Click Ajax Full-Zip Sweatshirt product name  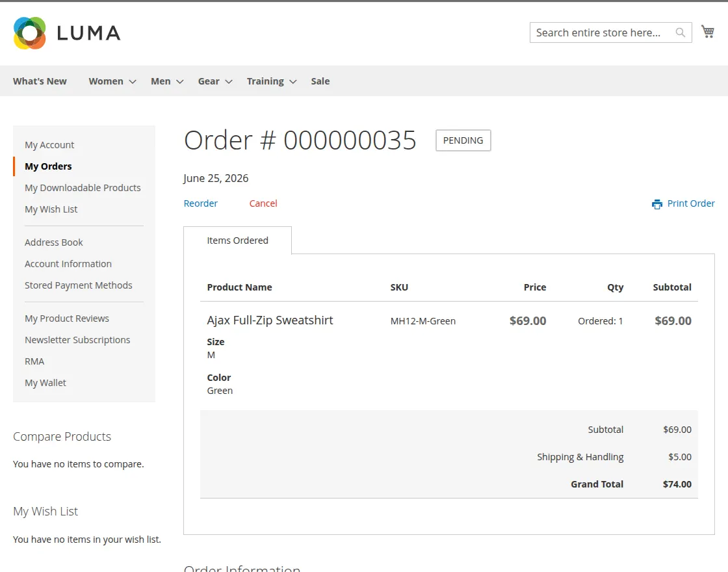270,320
